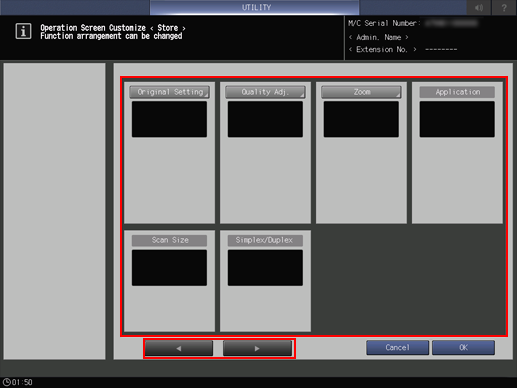This screenshot has height=388, width=517.
Task: Click the 01:50 time text
Action: (22, 382)
